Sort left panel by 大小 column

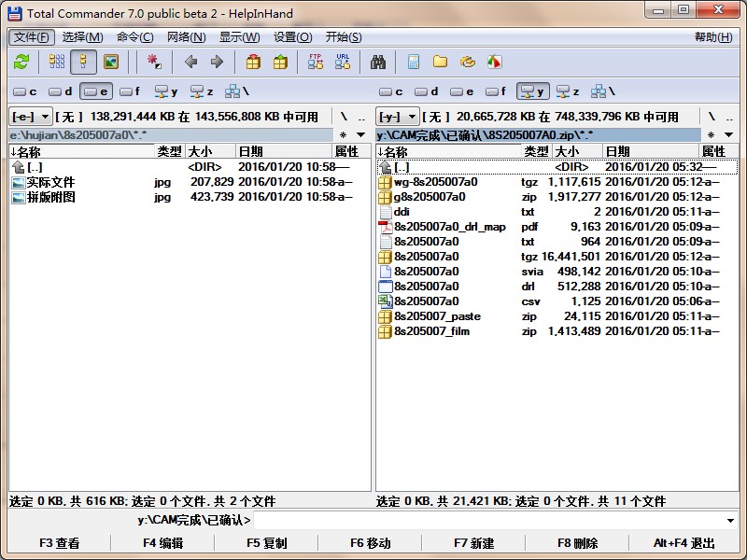(211, 152)
